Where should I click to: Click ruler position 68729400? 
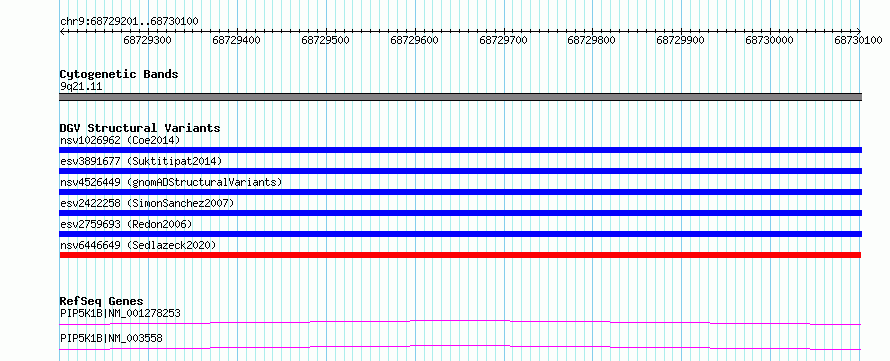tap(236, 40)
